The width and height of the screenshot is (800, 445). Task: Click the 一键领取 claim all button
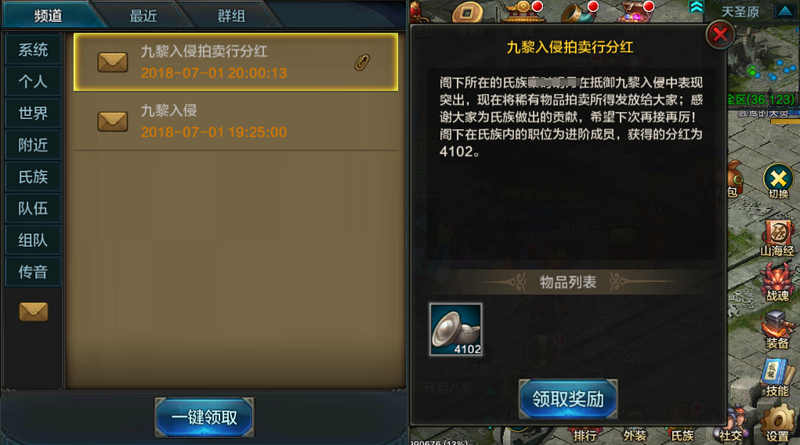point(204,417)
